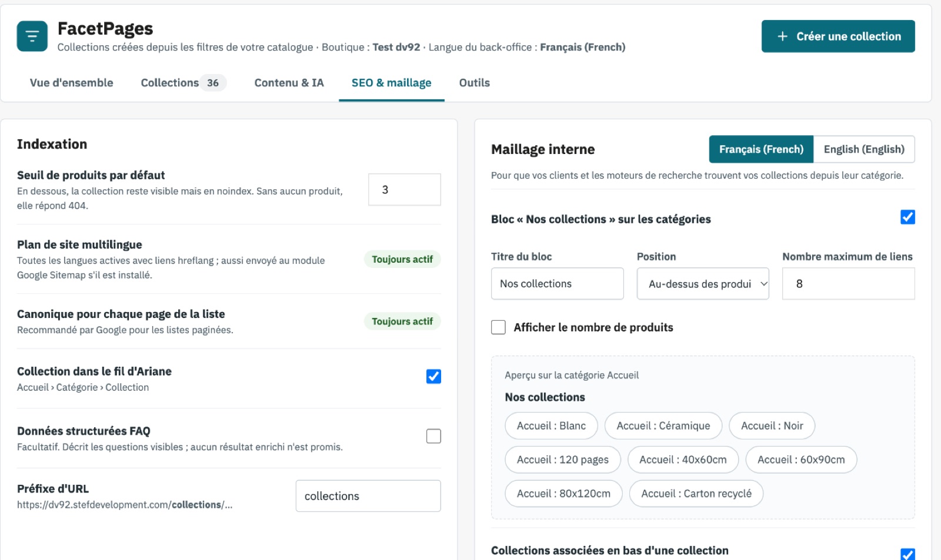Select Français (French) language button
This screenshot has height=560, width=941.
pyautogui.click(x=761, y=149)
